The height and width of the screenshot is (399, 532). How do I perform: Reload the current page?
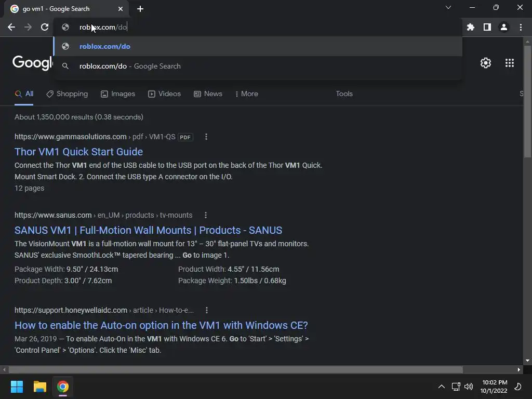[45, 27]
